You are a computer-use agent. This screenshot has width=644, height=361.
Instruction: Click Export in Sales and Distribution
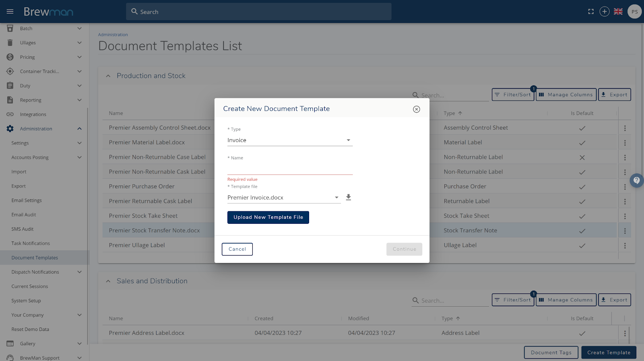[614, 300]
